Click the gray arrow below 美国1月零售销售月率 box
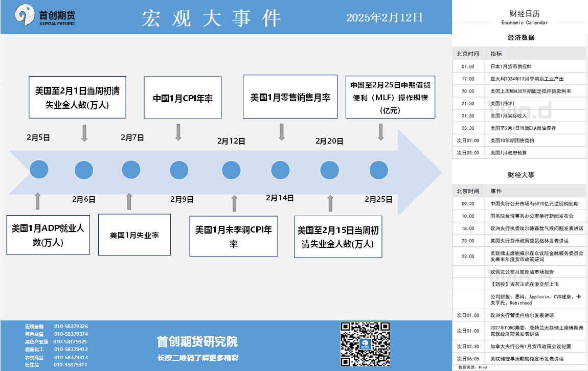Viewport: 588px width, 371px height. [x=282, y=132]
